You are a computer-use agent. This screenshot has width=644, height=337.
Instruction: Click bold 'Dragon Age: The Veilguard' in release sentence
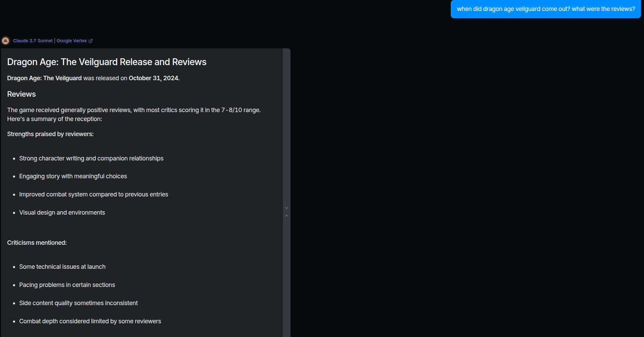pos(45,78)
